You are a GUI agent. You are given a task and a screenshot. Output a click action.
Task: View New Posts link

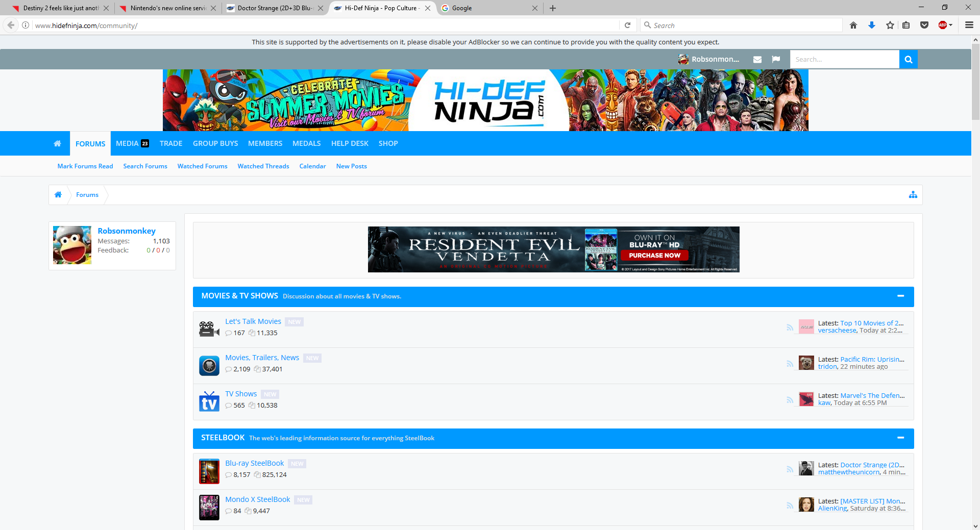pos(352,166)
